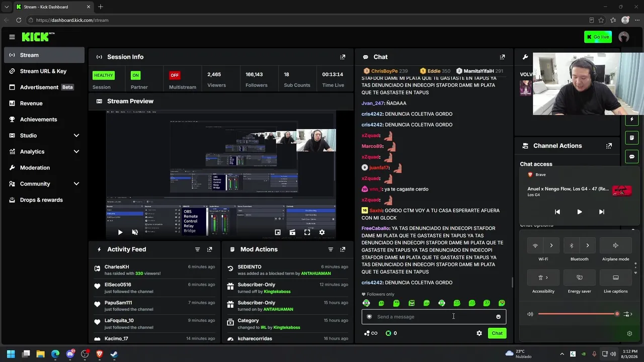Pop out the Session Info panel
The image size is (644, 362).
click(x=343, y=57)
